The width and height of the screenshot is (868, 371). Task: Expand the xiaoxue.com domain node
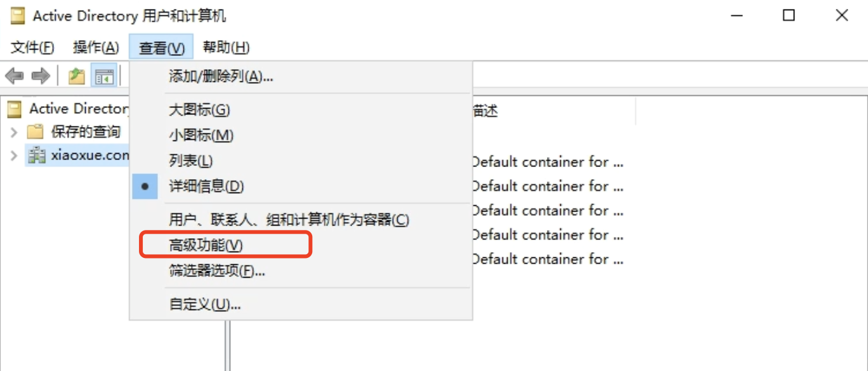(14, 155)
